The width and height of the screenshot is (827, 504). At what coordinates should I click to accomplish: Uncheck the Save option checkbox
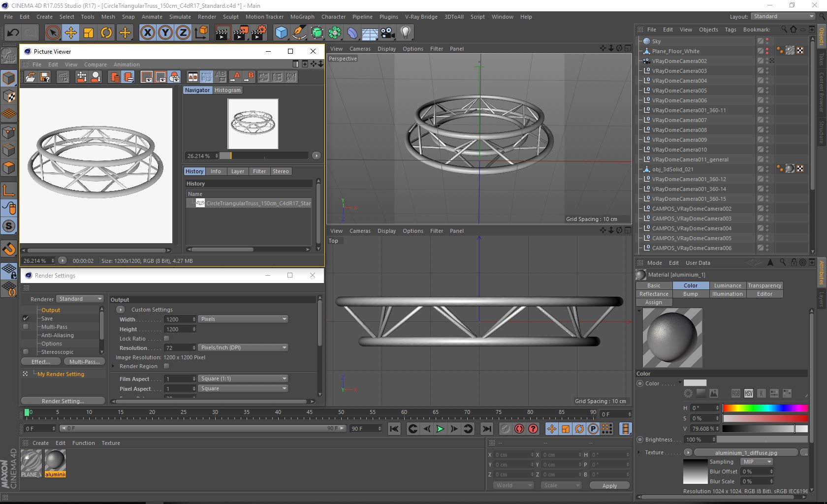tap(26, 318)
